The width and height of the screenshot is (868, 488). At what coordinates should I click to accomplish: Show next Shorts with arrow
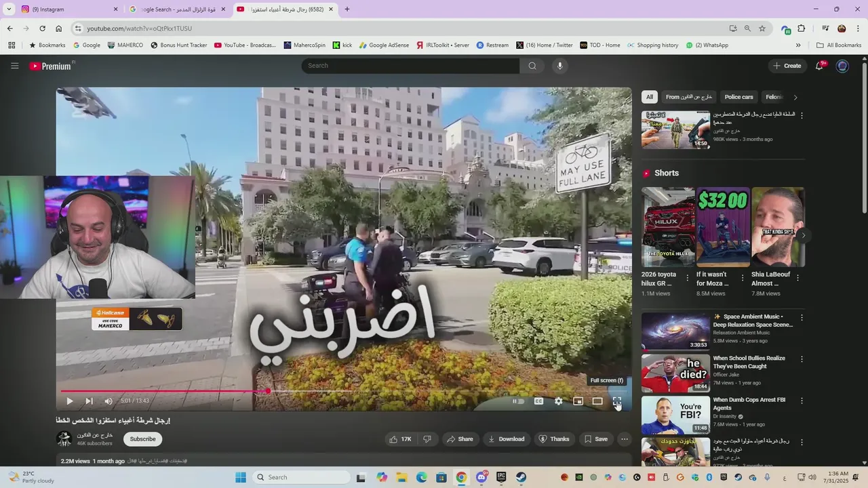tap(803, 235)
